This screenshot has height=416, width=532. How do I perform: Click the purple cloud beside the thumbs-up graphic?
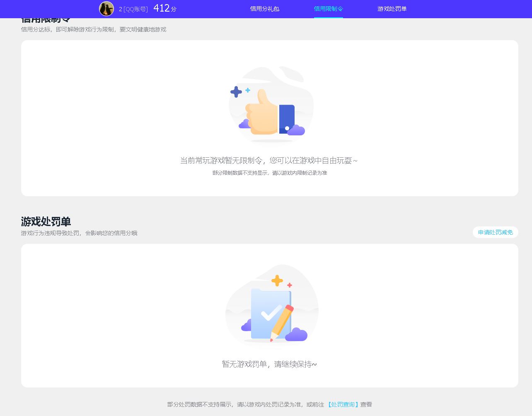296,131
